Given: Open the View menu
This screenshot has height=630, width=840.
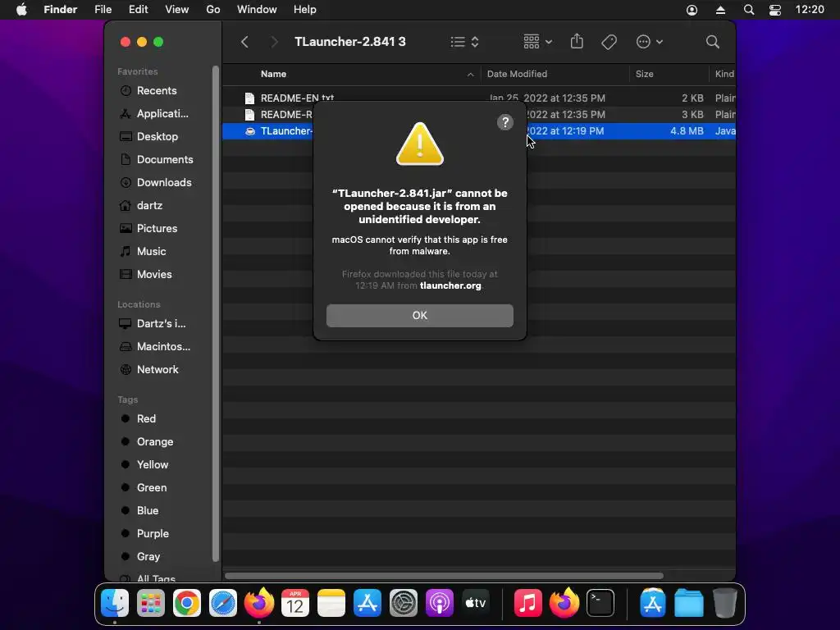Looking at the screenshot, I should (x=177, y=10).
